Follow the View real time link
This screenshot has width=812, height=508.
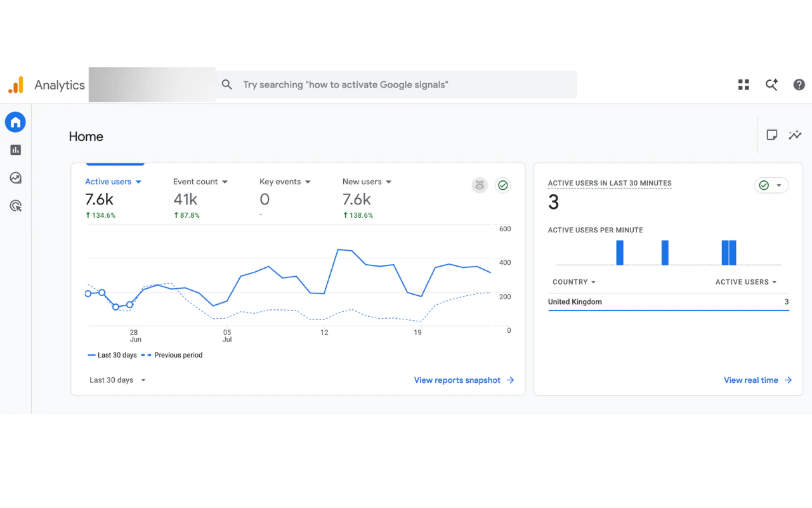(758, 380)
